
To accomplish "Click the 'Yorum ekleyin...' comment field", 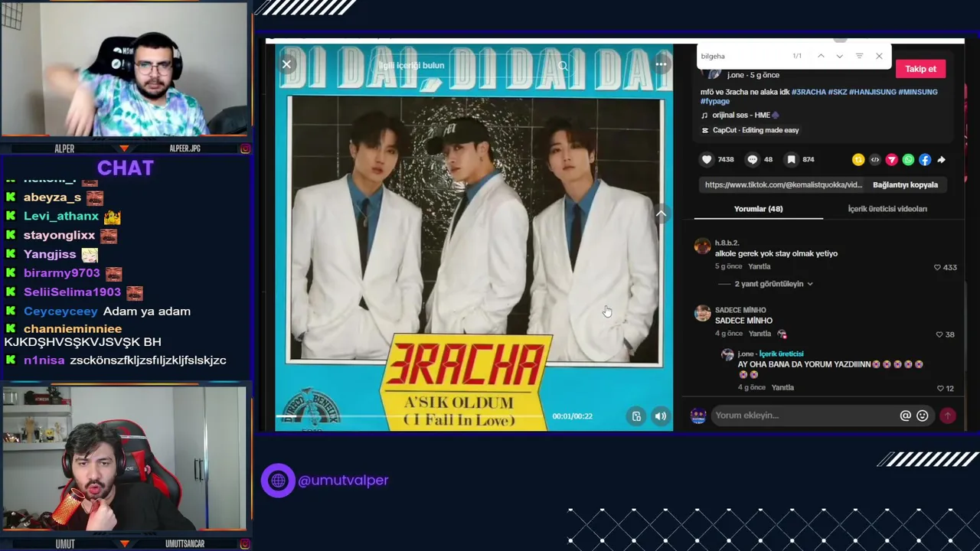I will point(804,416).
